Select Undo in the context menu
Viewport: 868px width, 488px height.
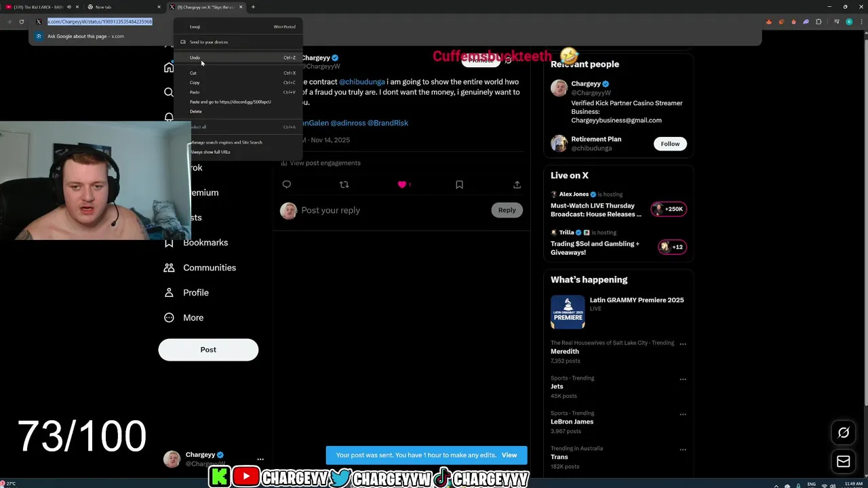tap(238, 58)
